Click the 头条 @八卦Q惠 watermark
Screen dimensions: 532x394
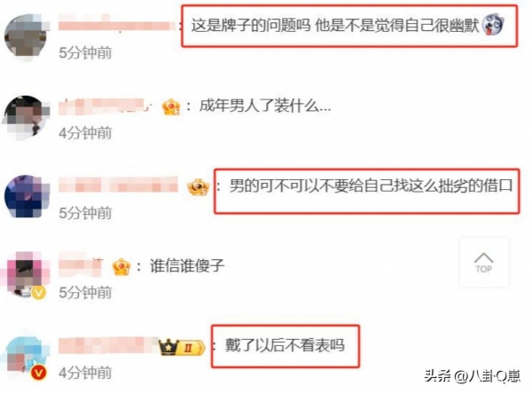click(x=473, y=376)
